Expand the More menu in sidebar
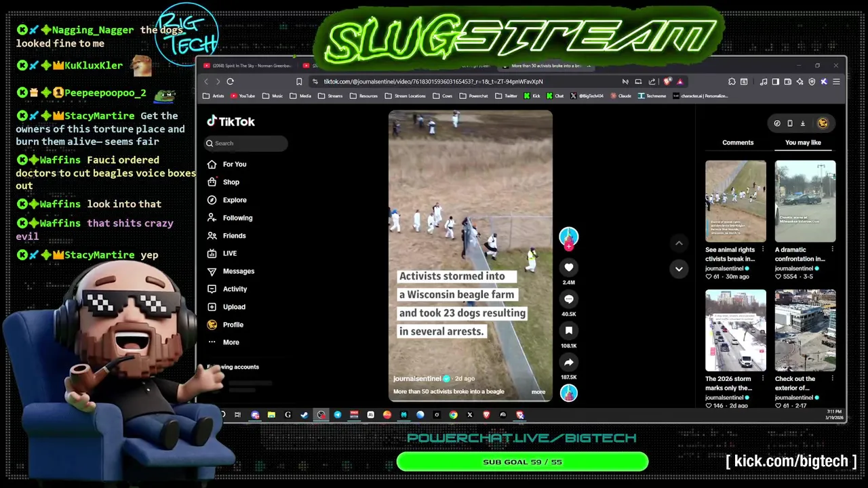Image resolution: width=868 pixels, height=488 pixels. [x=223, y=342]
